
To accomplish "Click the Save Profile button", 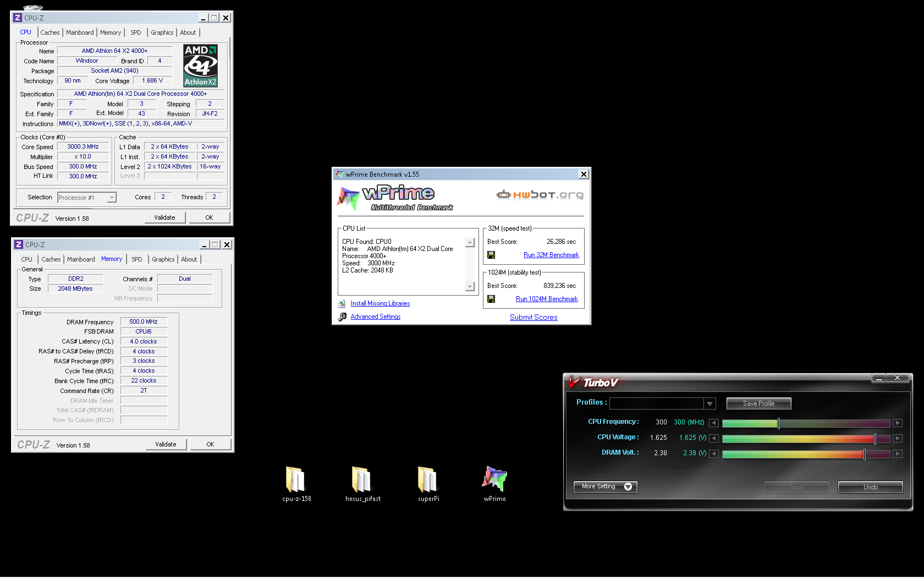I will click(758, 403).
